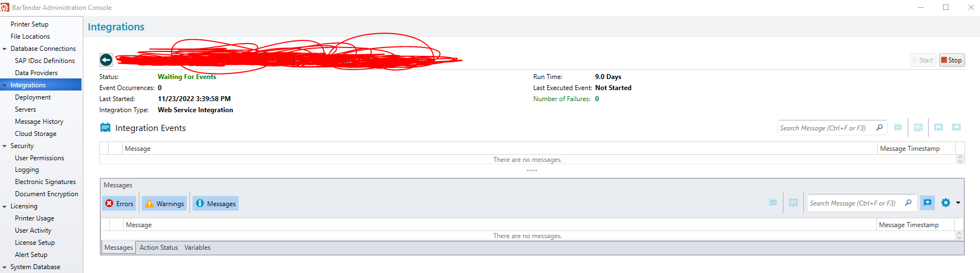Select Electronic Signatures
Viewport: 980px width, 273px height.
click(45, 182)
